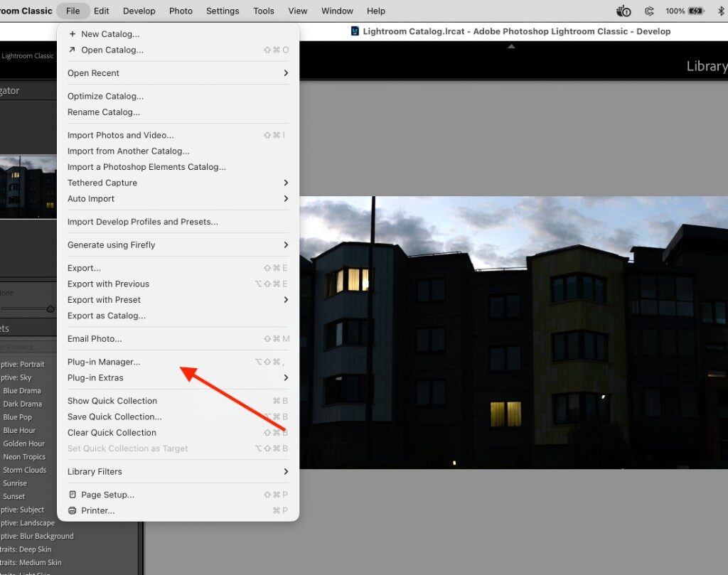The height and width of the screenshot is (575, 728).
Task: Click the timer status icon in menu bar
Action: click(x=623, y=11)
